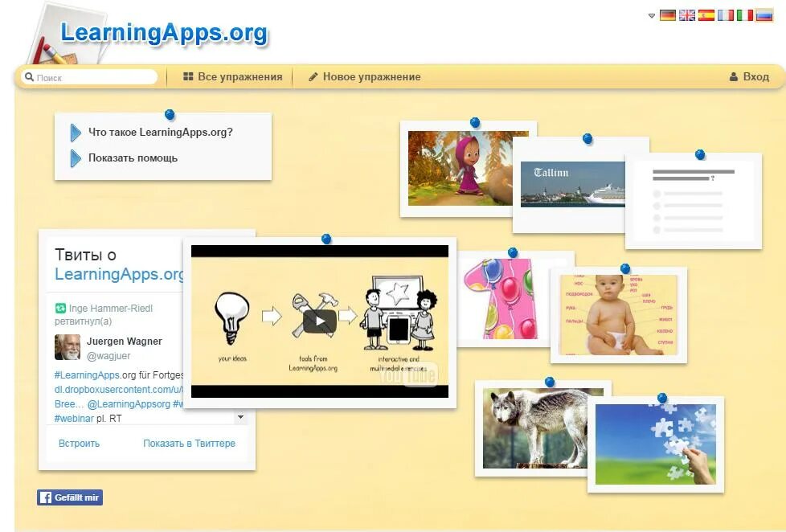This screenshot has height=532, width=786.
Task: Click Встроить in the tweets widget
Action: (x=79, y=444)
